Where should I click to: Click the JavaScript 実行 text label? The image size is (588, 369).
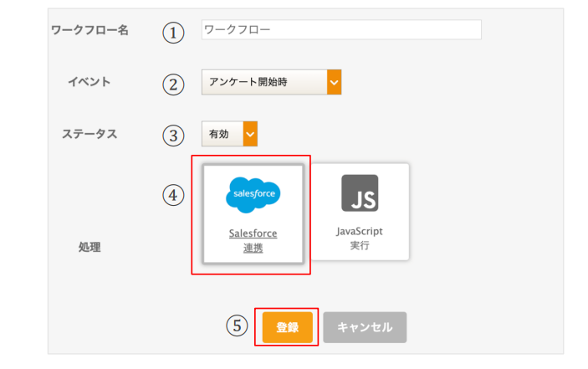pyautogui.click(x=360, y=238)
